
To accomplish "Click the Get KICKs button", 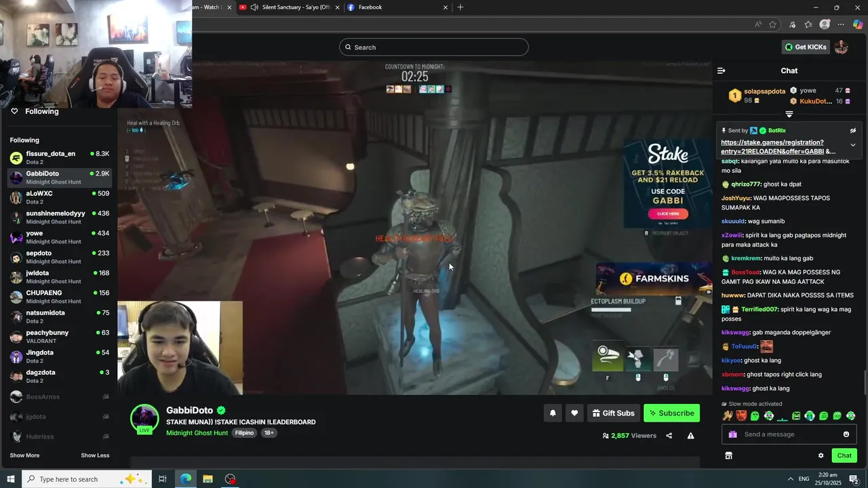I will 806,47.
